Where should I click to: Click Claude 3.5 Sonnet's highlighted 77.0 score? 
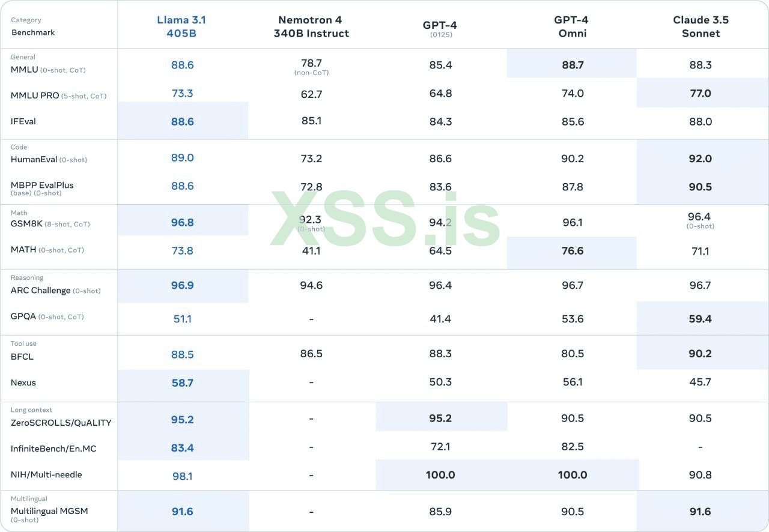click(x=701, y=93)
